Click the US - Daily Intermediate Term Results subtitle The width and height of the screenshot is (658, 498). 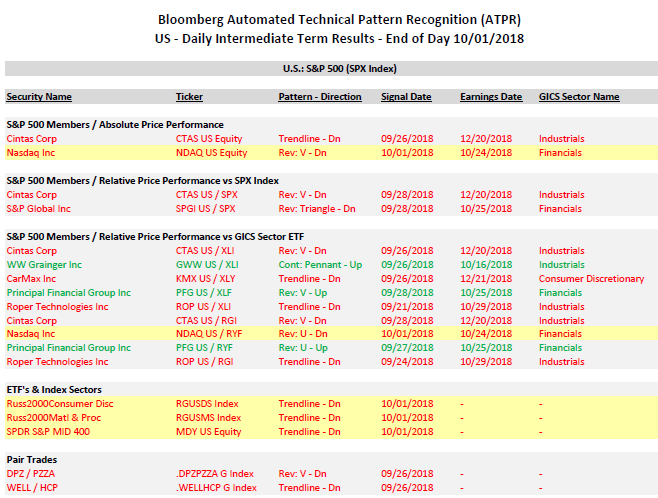pos(339,39)
